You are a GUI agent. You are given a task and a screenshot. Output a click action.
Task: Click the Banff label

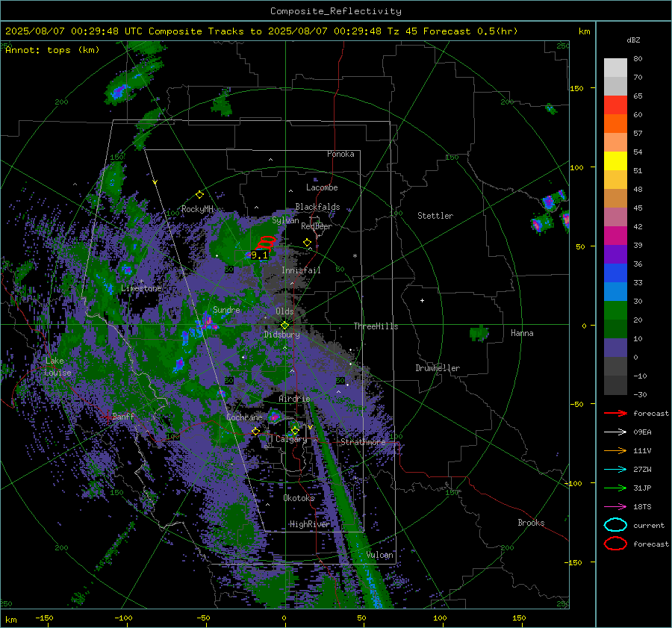(x=123, y=416)
